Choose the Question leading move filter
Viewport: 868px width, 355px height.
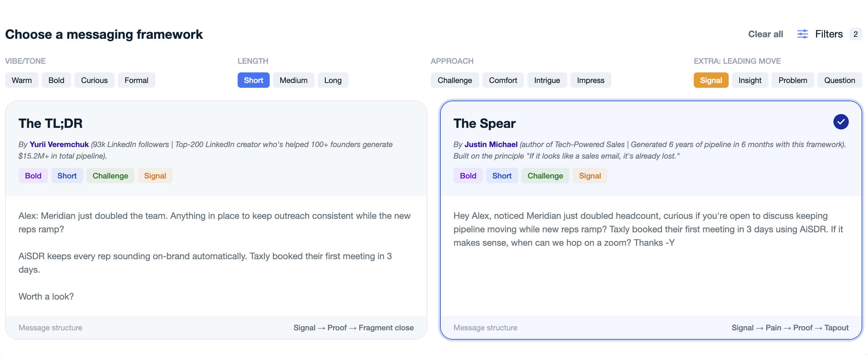click(x=839, y=80)
